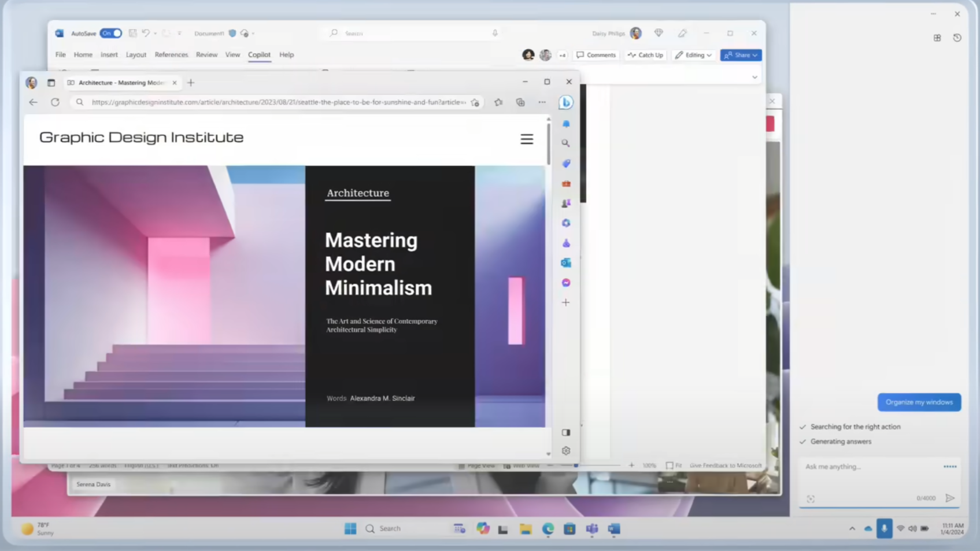This screenshot has height=551, width=980.
Task: Show the four more collaborators badge in Word
Action: point(562,56)
